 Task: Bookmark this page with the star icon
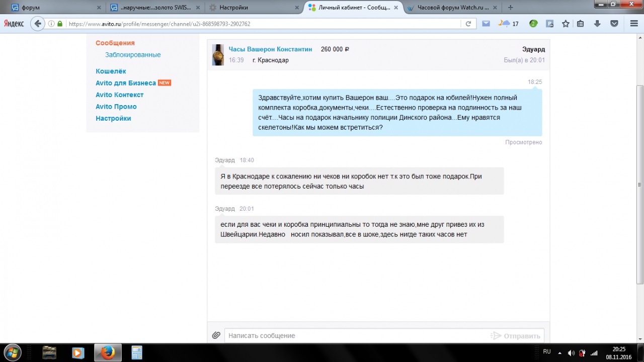[566, 24]
